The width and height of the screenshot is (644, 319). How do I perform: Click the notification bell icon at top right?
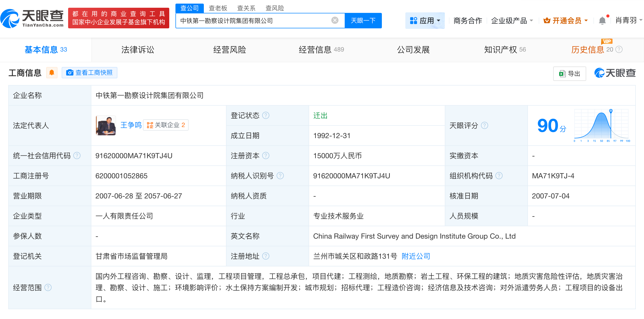pyautogui.click(x=602, y=20)
